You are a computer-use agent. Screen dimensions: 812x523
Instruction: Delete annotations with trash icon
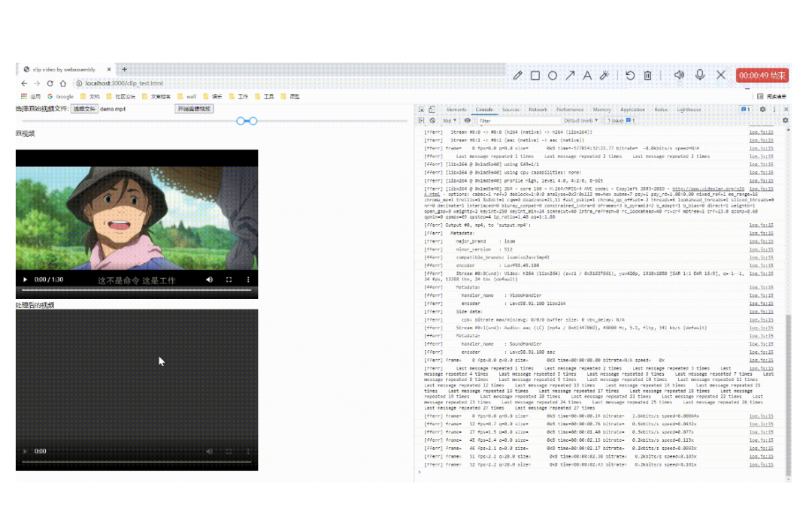click(x=648, y=76)
